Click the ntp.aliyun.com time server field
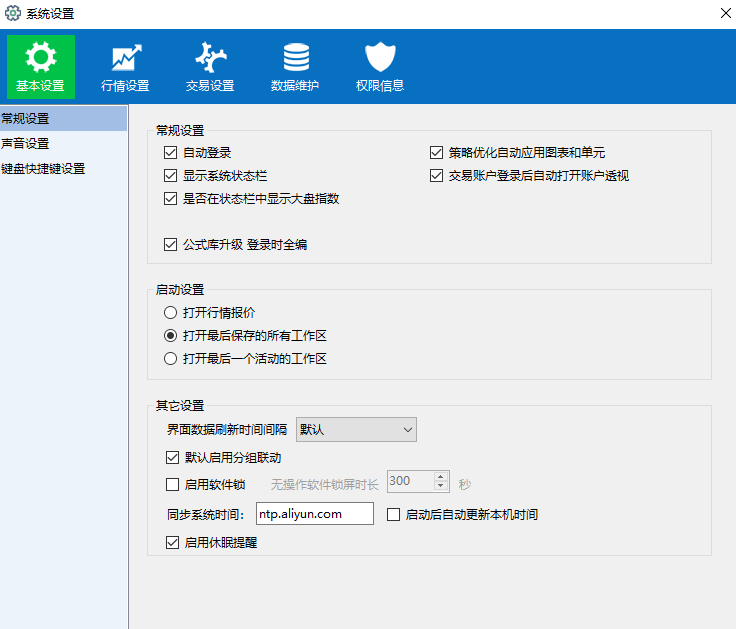This screenshot has height=629, width=736. (x=314, y=514)
